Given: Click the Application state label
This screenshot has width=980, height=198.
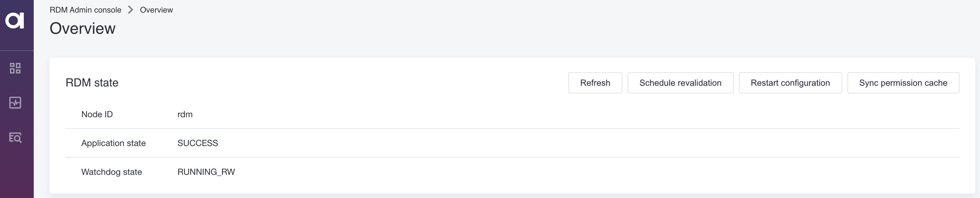Looking at the screenshot, I should click(113, 143).
